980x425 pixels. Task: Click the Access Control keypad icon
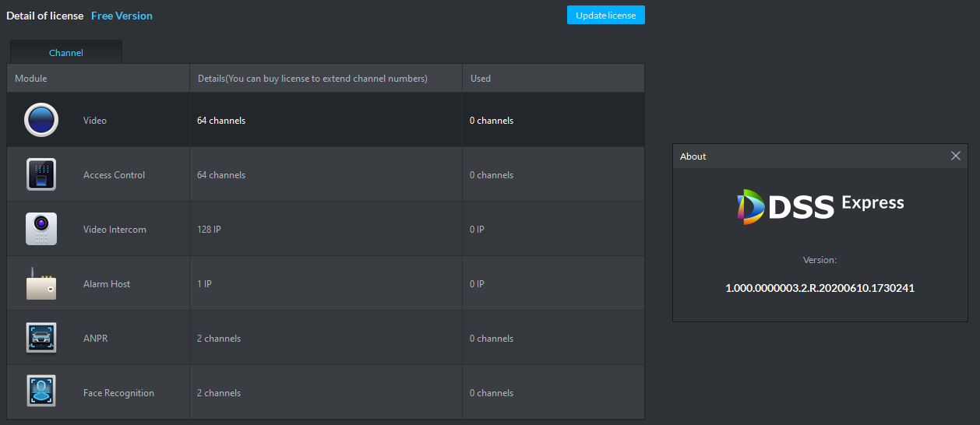tap(41, 174)
